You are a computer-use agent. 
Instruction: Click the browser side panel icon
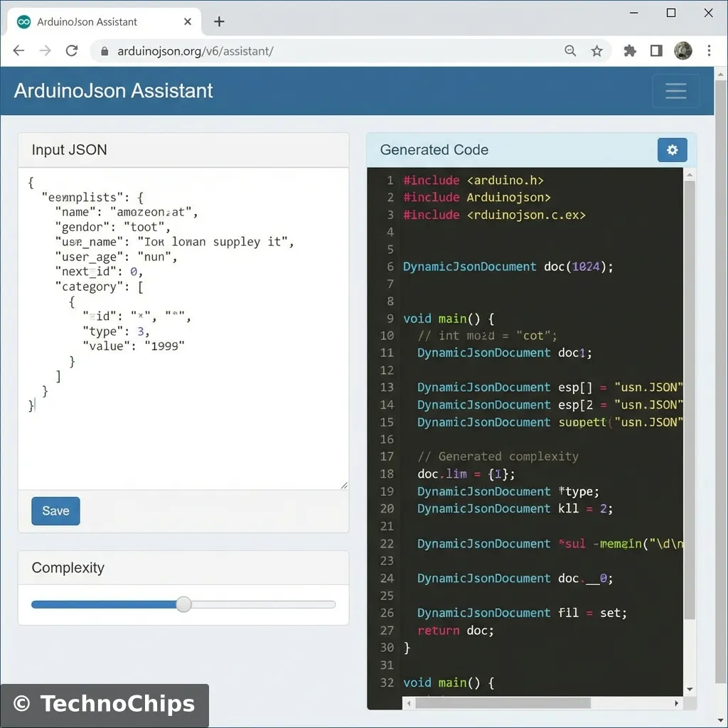point(655,50)
